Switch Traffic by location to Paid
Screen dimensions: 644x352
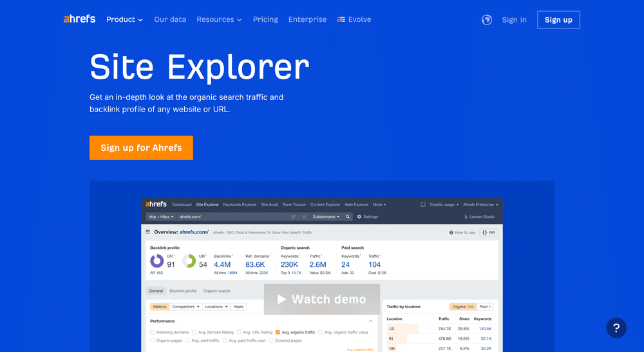tap(486, 307)
